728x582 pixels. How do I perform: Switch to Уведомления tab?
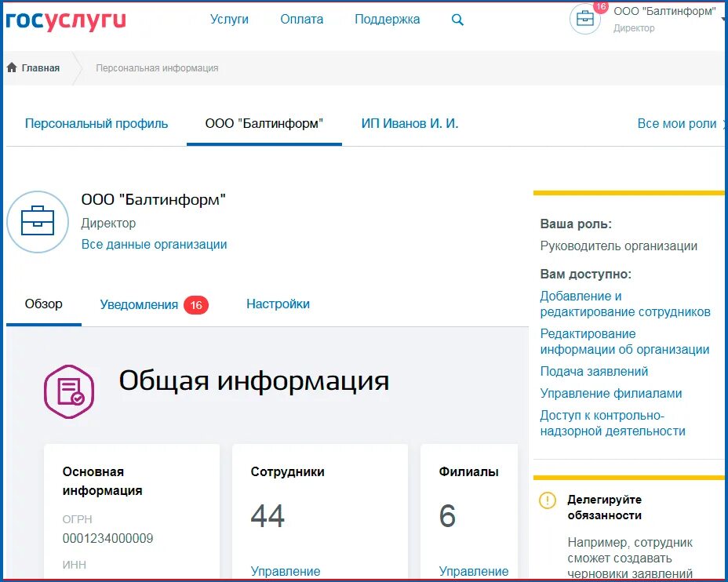(x=139, y=305)
